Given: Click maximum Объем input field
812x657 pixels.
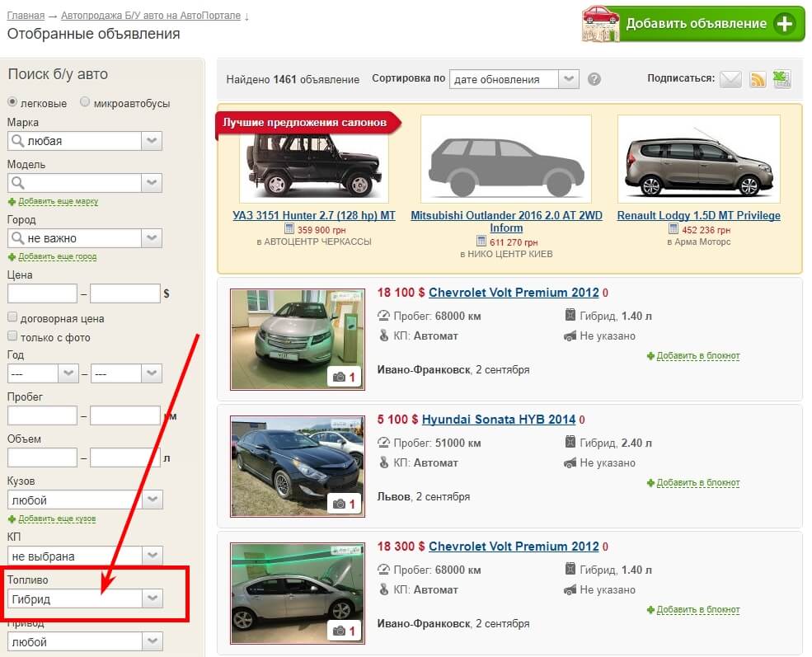Looking at the screenshot, I should pos(124,458).
